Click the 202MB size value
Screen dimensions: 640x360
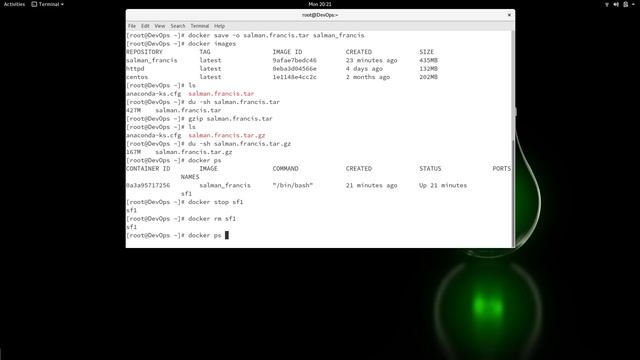coord(428,77)
